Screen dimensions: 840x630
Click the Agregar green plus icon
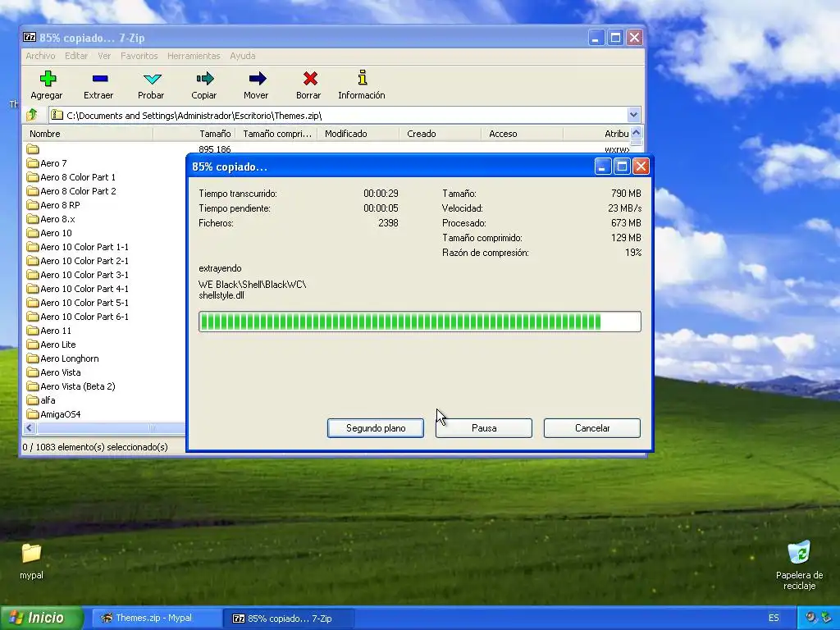[x=48, y=79]
